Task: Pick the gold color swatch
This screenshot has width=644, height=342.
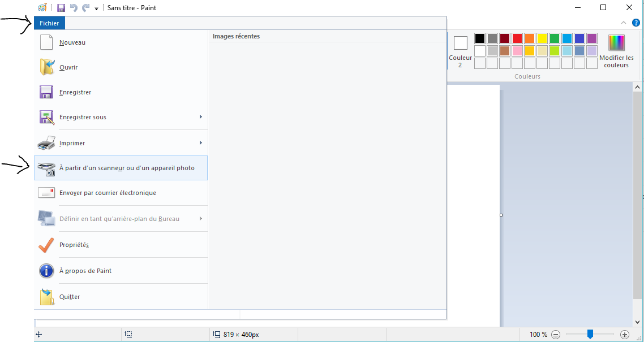Action: (530, 51)
